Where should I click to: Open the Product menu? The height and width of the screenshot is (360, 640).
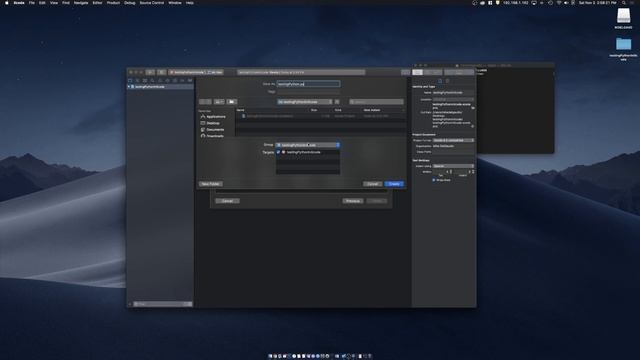tap(113, 3)
